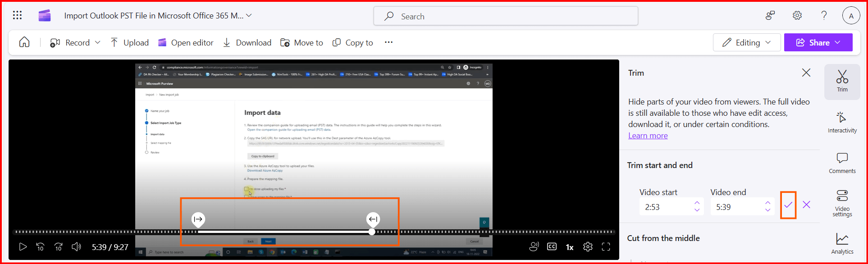The image size is (868, 264).
Task: Click the Record button
Action: click(70, 43)
